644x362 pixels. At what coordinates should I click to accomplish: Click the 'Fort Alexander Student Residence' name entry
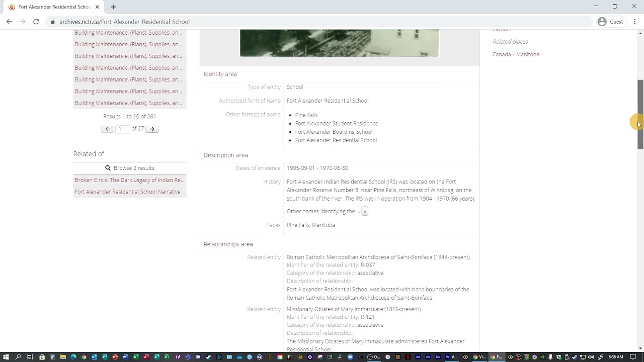(x=337, y=124)
